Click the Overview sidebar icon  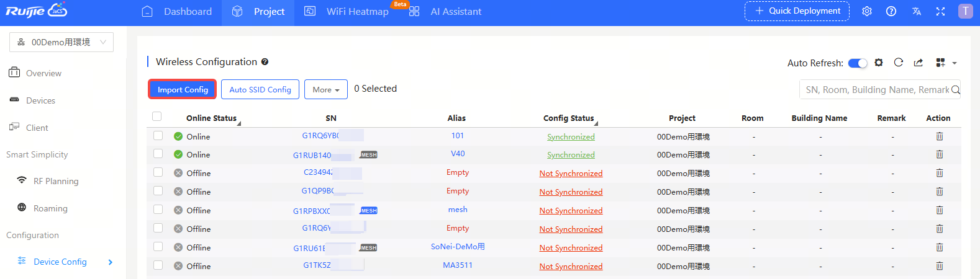[14, 73]
